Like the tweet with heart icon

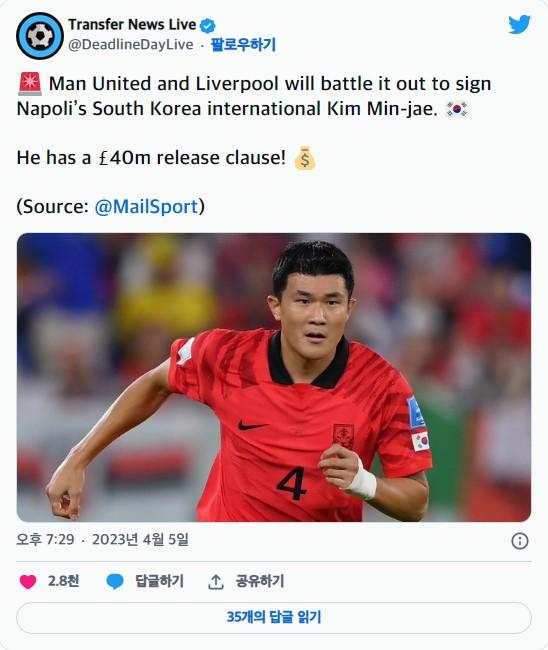tap(28, 582)
